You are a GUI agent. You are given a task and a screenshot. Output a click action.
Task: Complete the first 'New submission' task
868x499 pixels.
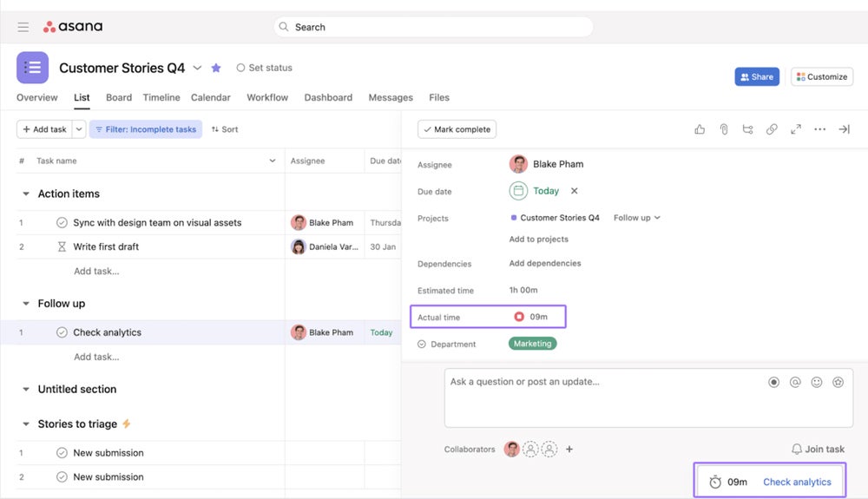pos(62,453)
